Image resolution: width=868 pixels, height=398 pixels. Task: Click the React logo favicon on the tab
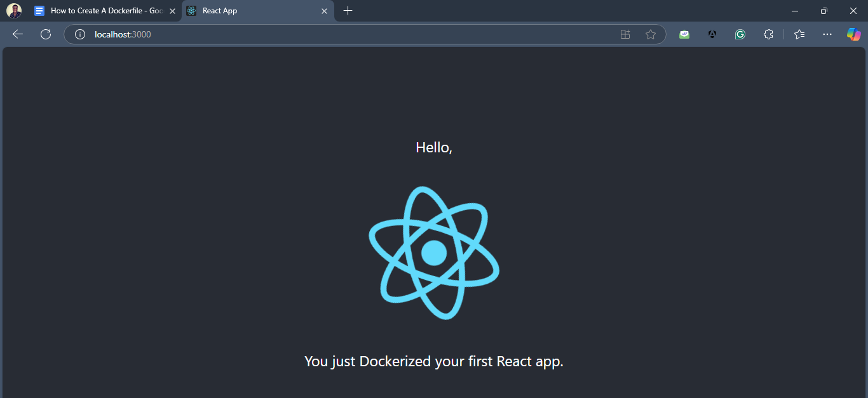click(191, 11)
